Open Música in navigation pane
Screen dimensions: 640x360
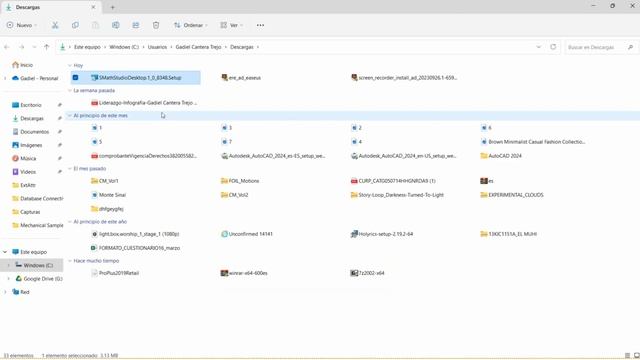coord(24,158)
